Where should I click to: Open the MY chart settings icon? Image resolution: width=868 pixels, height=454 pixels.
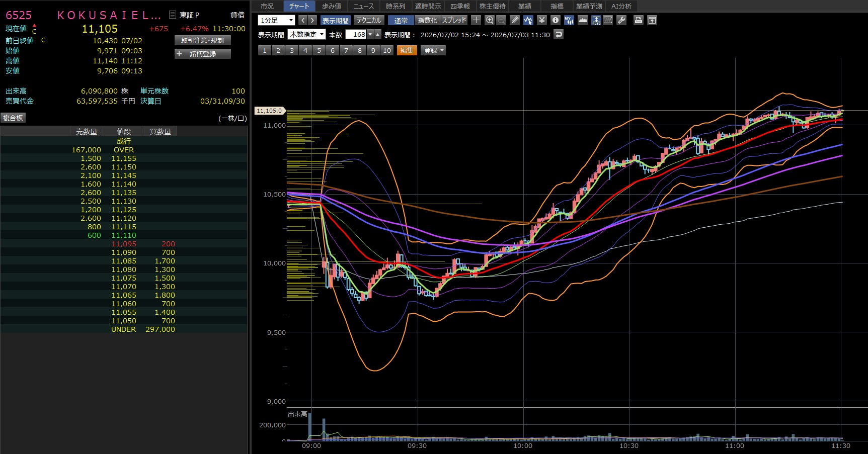tap(569, 20)
